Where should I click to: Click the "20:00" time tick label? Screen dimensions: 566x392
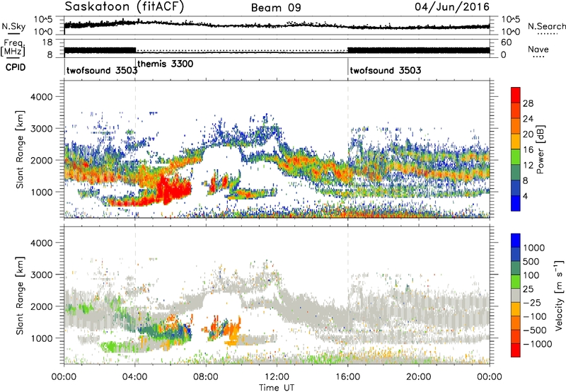pyautogui.click(x=419, y=377)
